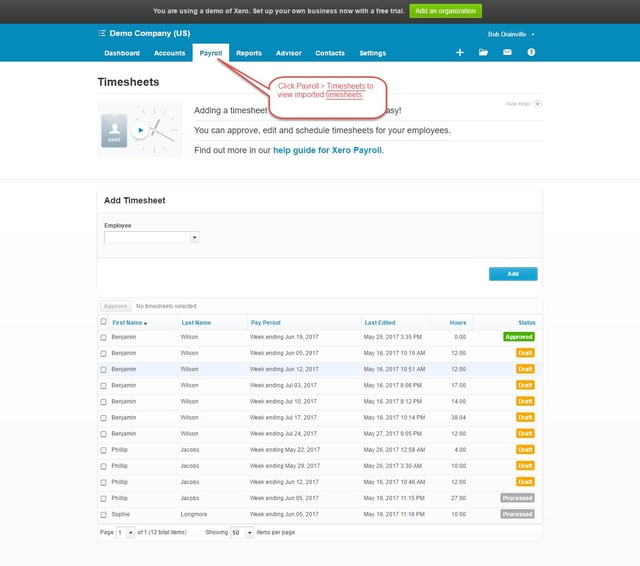
Task: Open the Contacts menu
Action: (330, 53)
